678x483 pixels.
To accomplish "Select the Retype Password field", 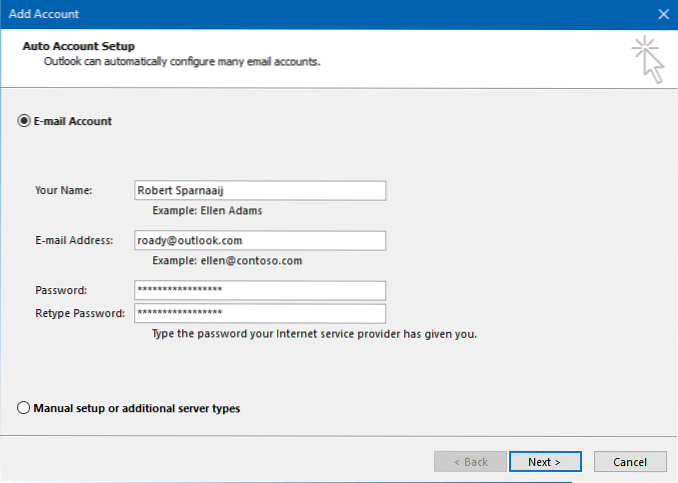I will pyautogui.click(x=259, y=313).
